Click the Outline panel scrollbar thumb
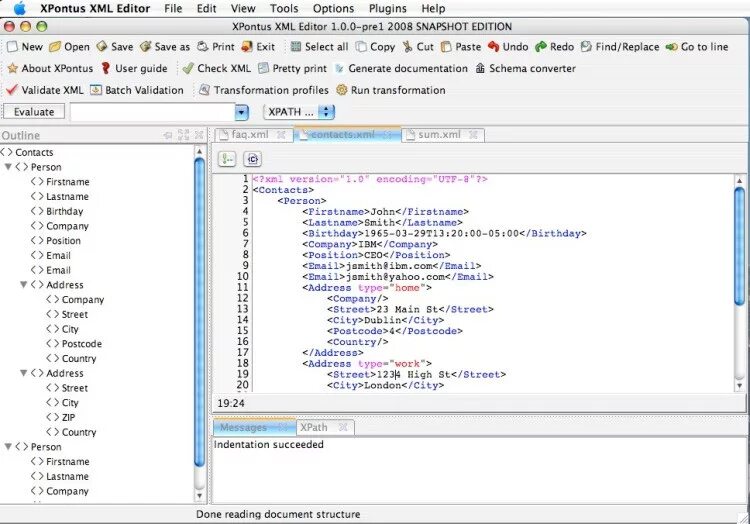 click(200, 313)
